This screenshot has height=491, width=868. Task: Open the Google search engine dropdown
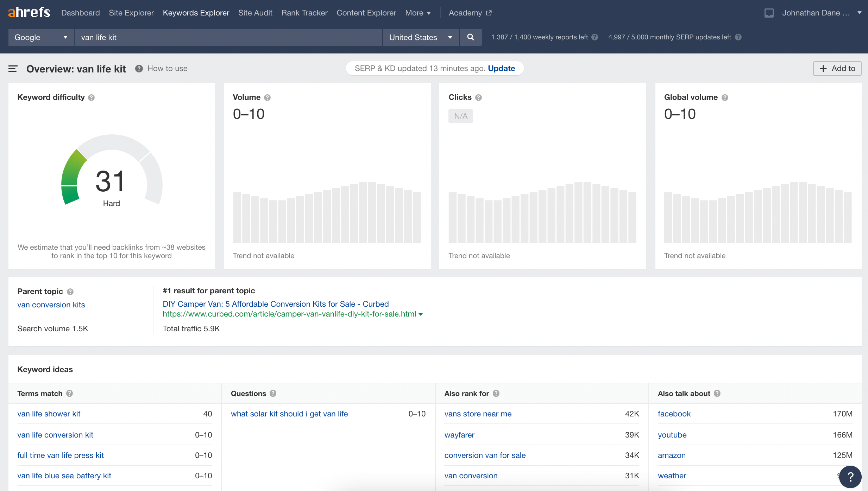[x=41, y=37]
